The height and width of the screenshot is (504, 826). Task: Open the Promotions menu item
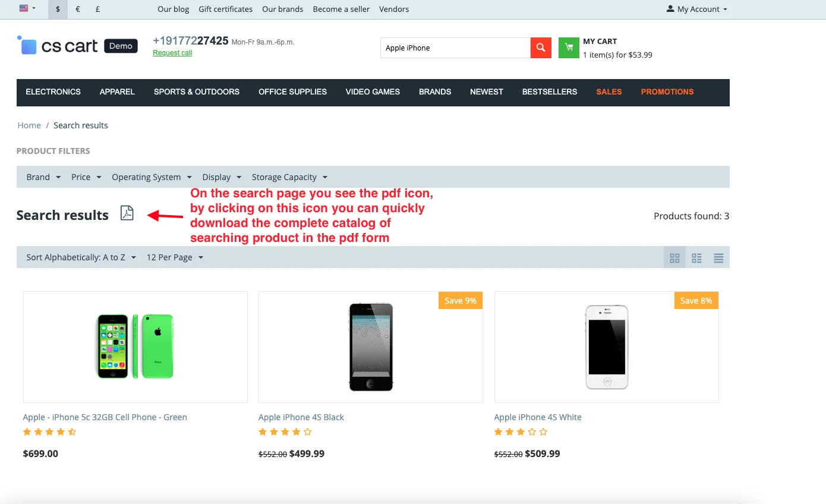pyautogui.click(x=667, y=92)
